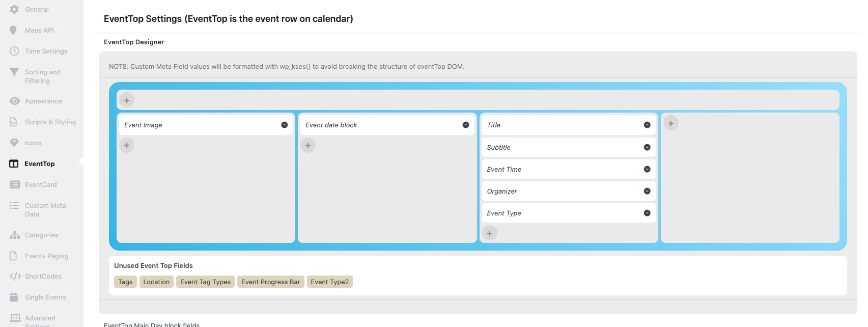This screenshot has width=868, height=327.
Task: Remove the Event Image field
Action: 285,125
